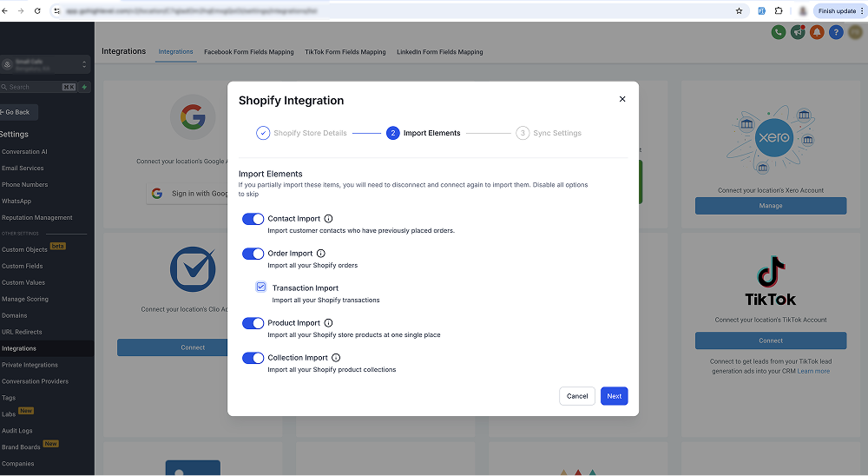Open Audit Logs settings
The height and width of the screenshot is (476, 868).
(17, 431)
